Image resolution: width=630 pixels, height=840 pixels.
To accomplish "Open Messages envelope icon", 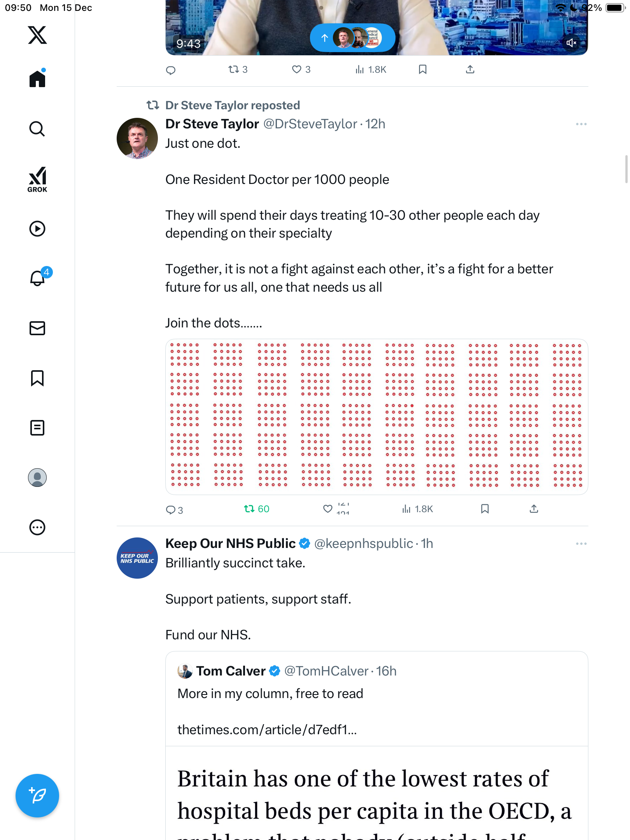I will [x=37, y=328].
